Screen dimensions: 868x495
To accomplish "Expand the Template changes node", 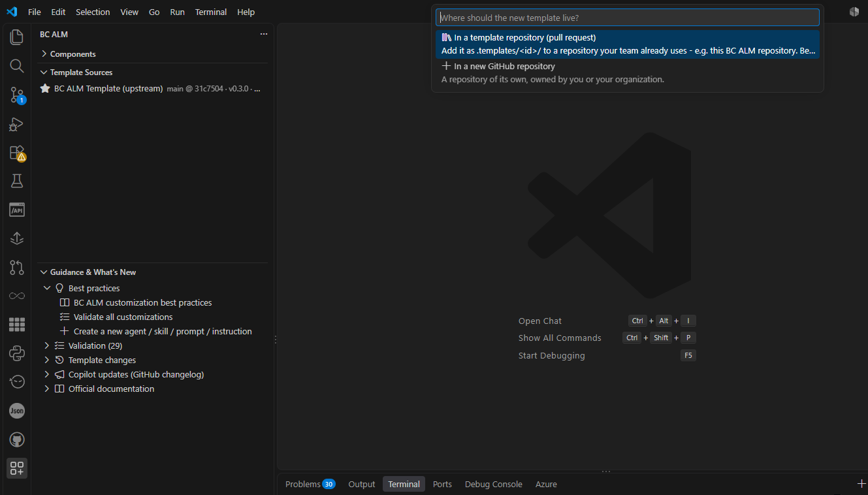I will [x=47, y=360].
